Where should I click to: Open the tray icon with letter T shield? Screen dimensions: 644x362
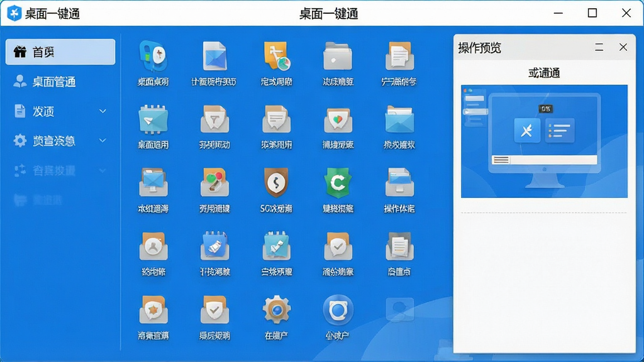214,119
